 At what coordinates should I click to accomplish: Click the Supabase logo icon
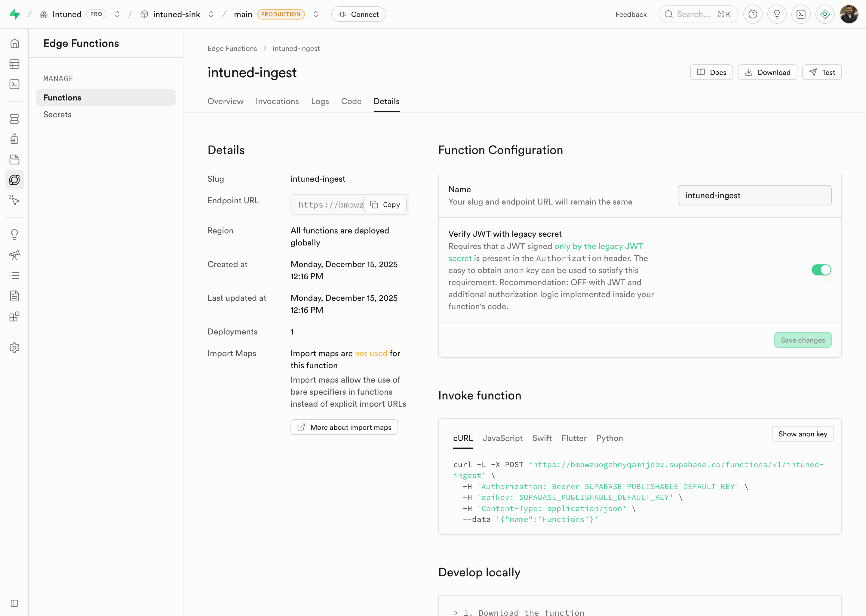click(x=15, y=14)
